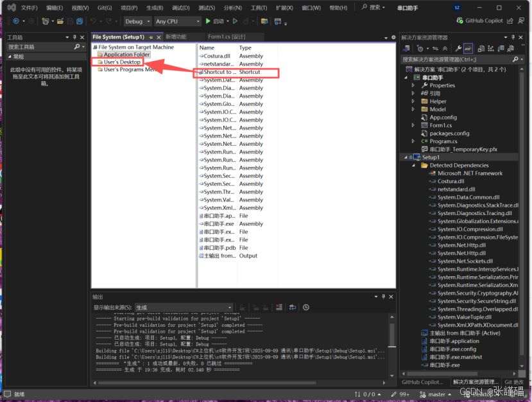
Task: Open the 调试(D) menu
Action: (x=180, y=8)
